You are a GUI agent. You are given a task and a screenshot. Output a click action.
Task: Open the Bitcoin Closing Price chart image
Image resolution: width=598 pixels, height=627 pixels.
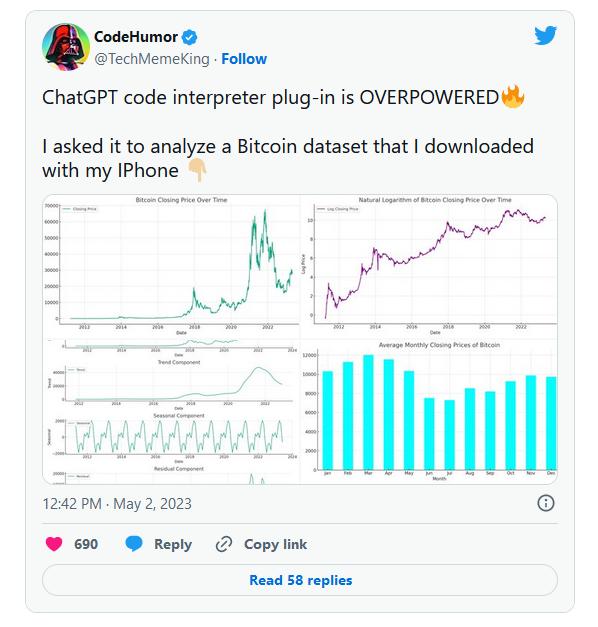(171, 266)
